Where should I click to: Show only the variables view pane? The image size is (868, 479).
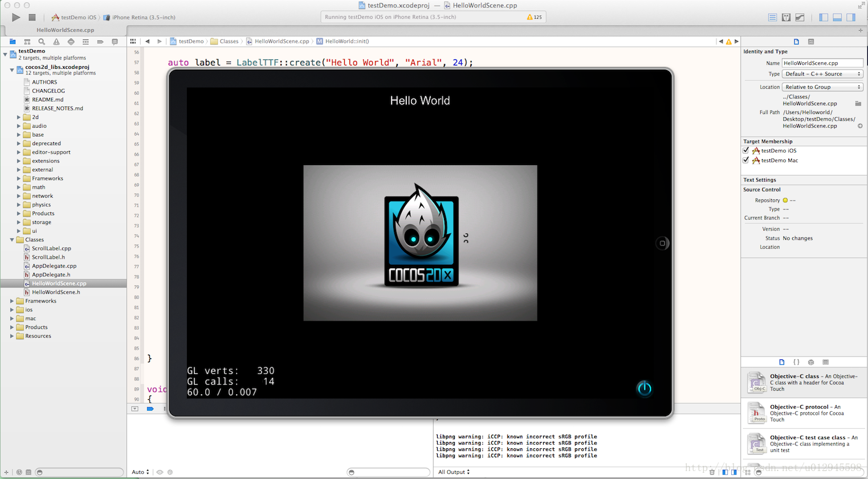[x=725, y=472]
